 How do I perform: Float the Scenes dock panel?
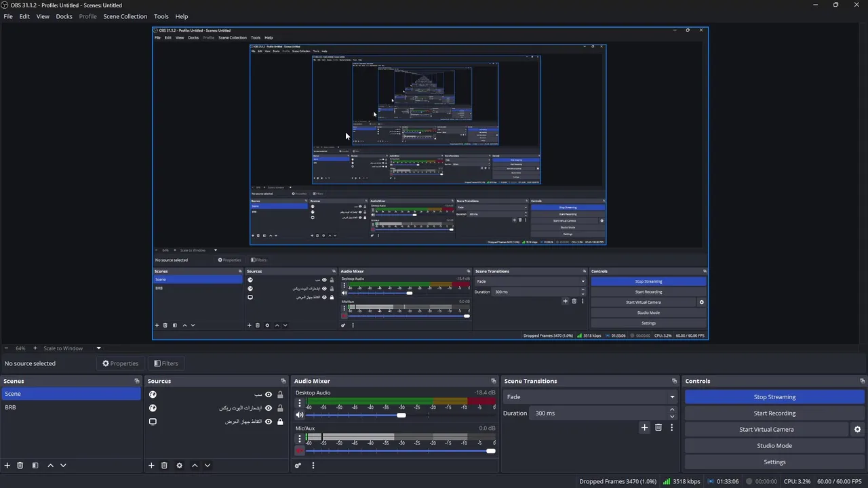click(137, 381)
